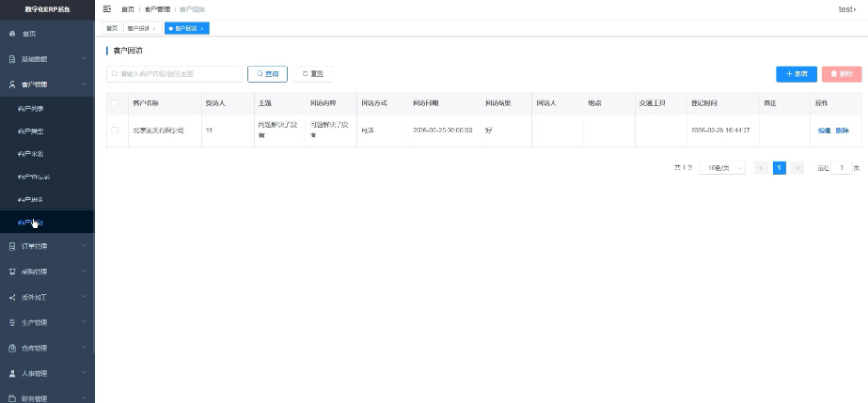Expand the 采购管理 menu chevron
The height and width of the screenshot is (403, 868).
pyautogui.click(x=84, y=271)
